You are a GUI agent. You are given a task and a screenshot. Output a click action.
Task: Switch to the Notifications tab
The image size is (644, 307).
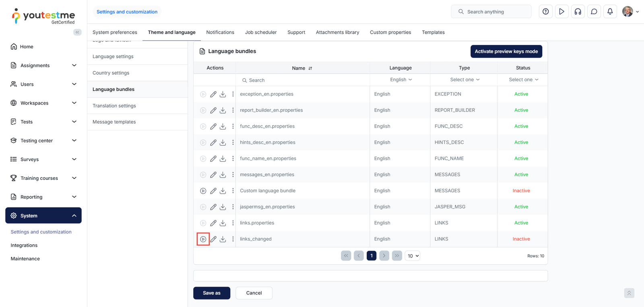[220, 32]
